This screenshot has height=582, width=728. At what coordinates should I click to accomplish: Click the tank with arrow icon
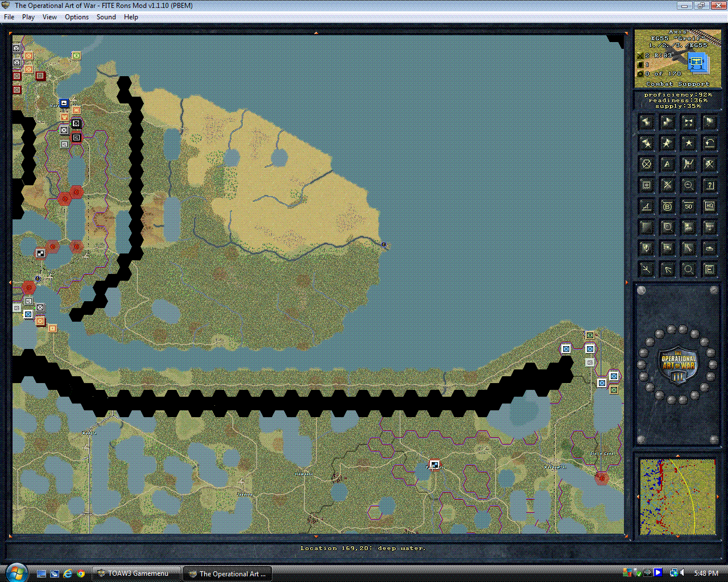(668, 248)
